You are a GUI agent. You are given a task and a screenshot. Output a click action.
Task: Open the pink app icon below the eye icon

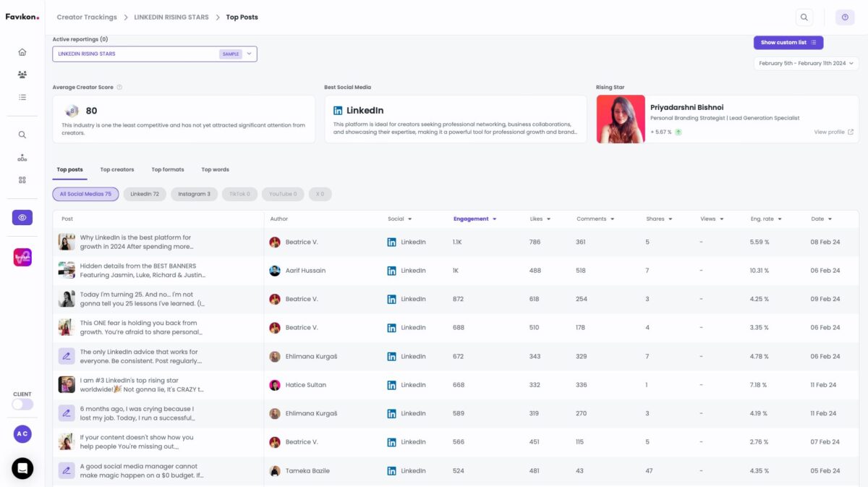22,257
